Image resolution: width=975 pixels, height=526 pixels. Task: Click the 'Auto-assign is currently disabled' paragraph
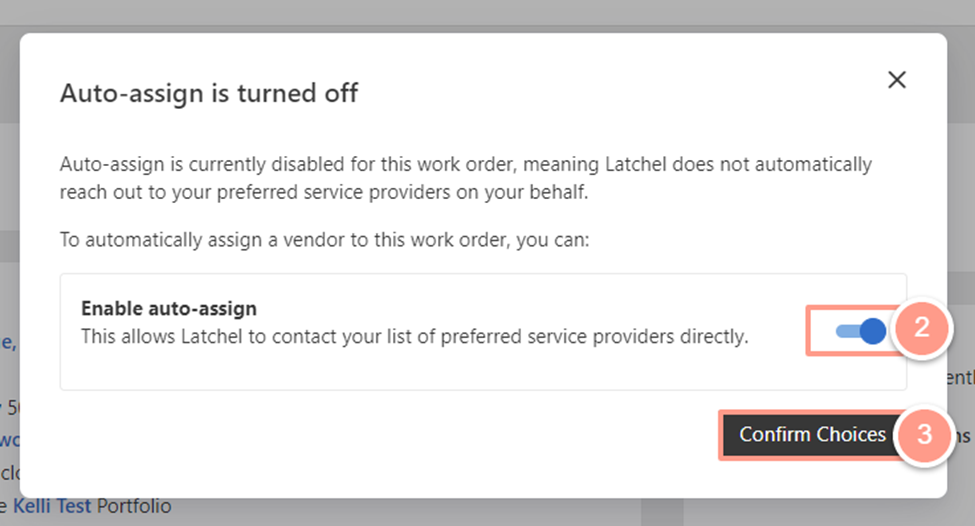(466, 178)
